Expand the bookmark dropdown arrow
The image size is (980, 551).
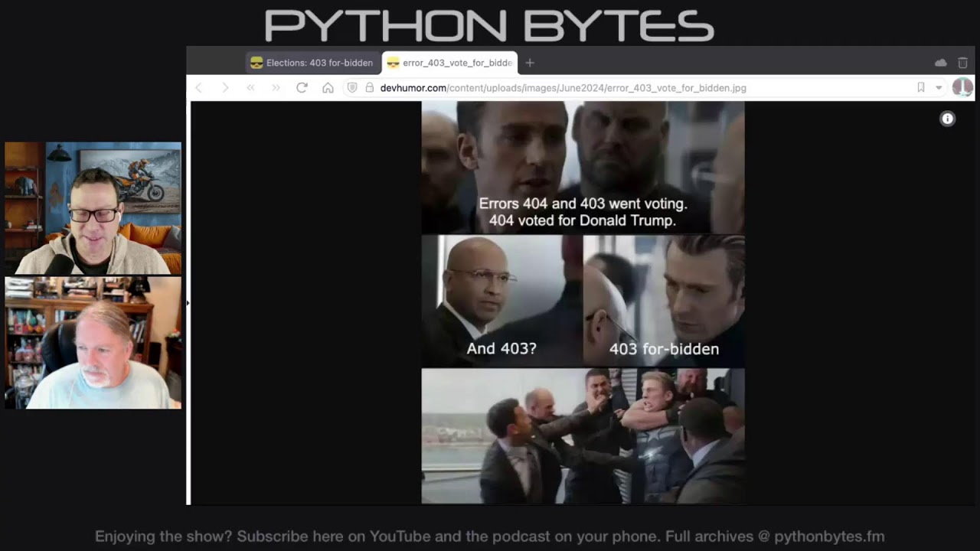click(x=939, y=88)
